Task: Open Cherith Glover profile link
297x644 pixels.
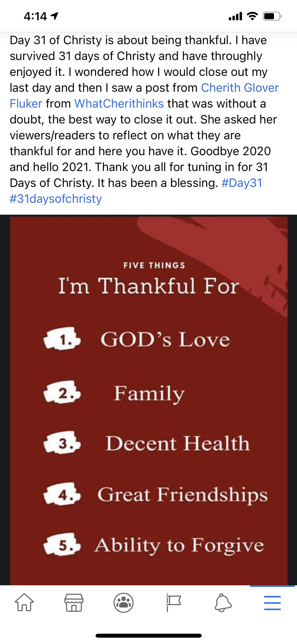Action: click(x=240, y=88)
